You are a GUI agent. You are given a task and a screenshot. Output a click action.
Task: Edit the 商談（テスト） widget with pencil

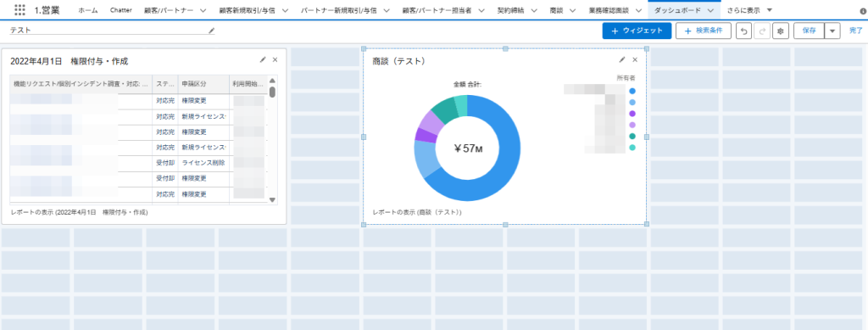(622, 59)
